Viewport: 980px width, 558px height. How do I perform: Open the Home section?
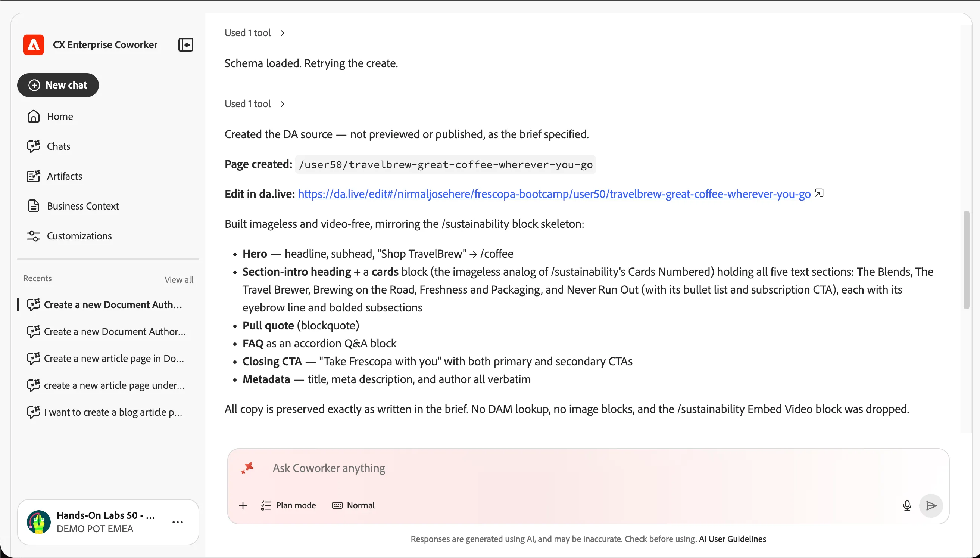click(x=60, y=117)
